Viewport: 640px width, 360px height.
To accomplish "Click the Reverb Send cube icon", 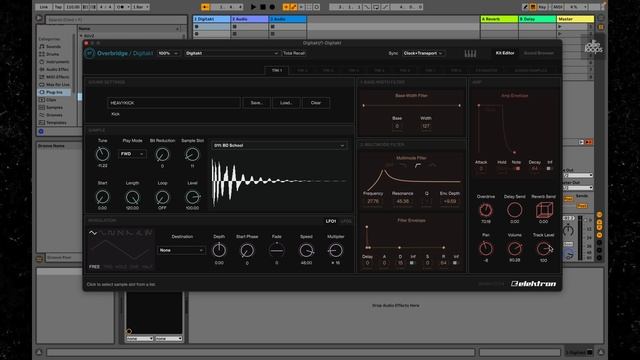I will (544, 210).
